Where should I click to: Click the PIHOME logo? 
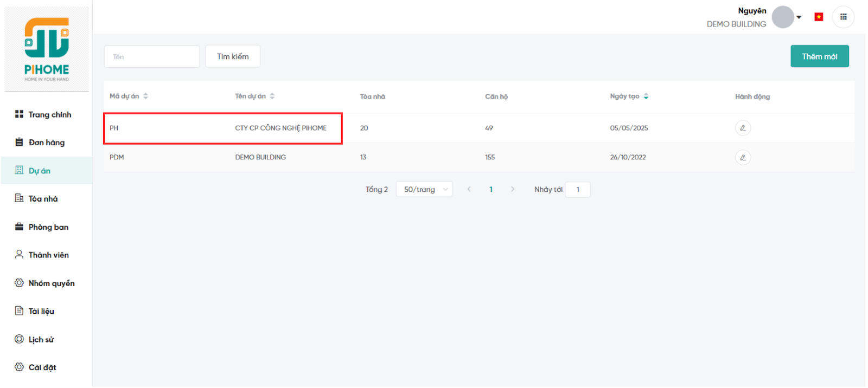(x=47, y=49)
